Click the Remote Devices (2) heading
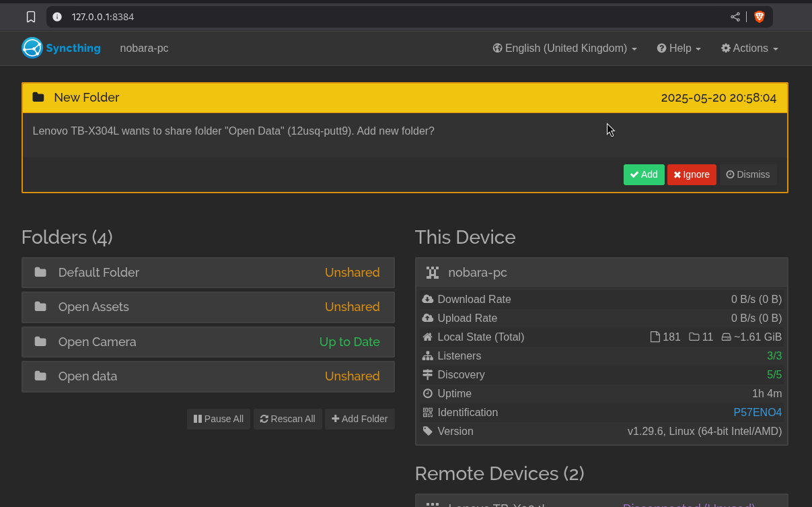 tap(500, 473)
